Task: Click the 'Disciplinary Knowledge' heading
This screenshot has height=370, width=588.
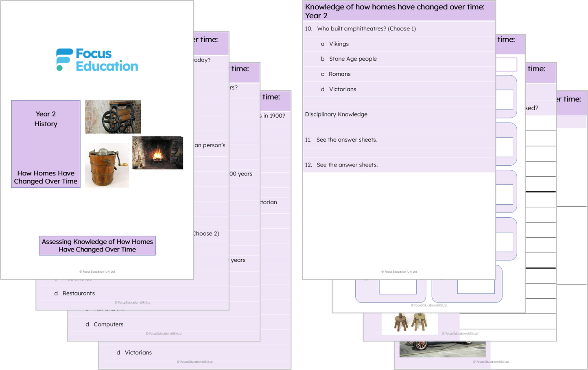Action: [x=336, y=114]
